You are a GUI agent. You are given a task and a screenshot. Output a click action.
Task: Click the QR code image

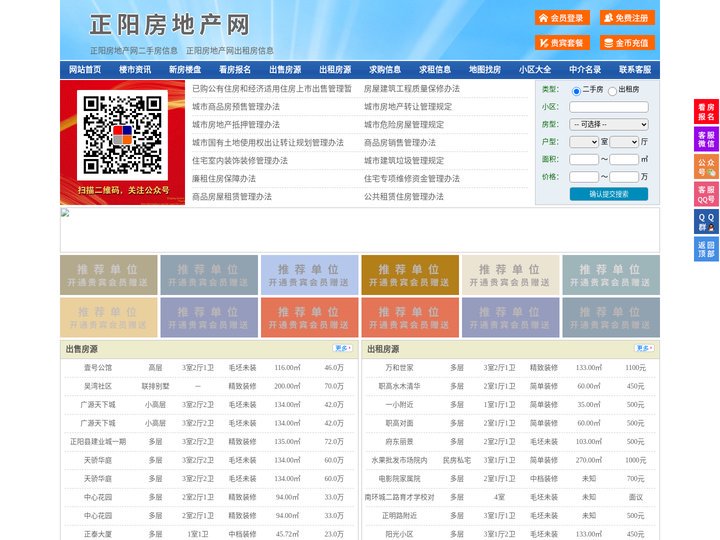pos(122,135)
